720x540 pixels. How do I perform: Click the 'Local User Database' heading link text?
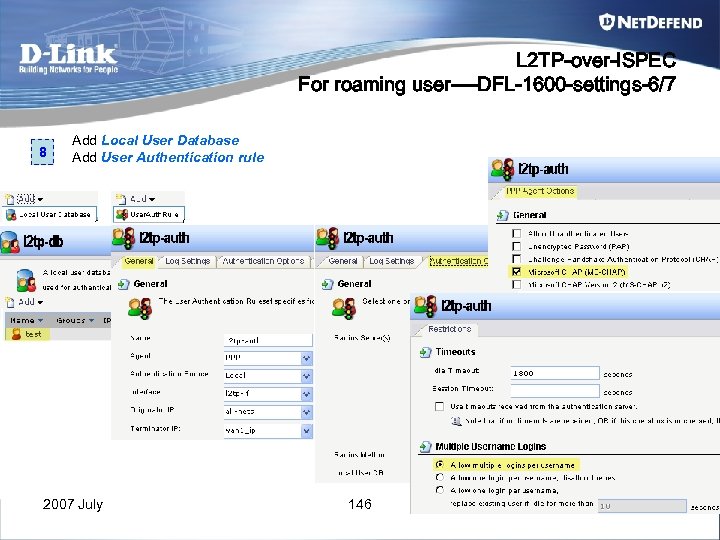click(x=170, y=140)
